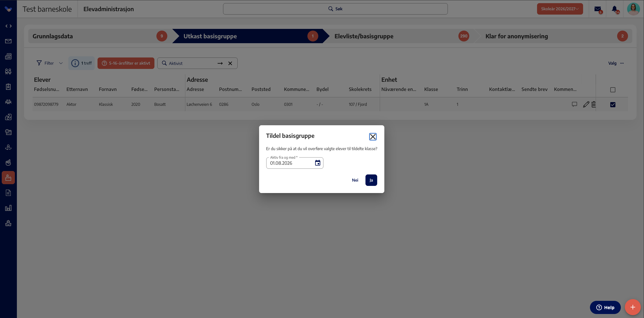Click the Sendte brev column header

pyautogui.click(x=534, y=89)
